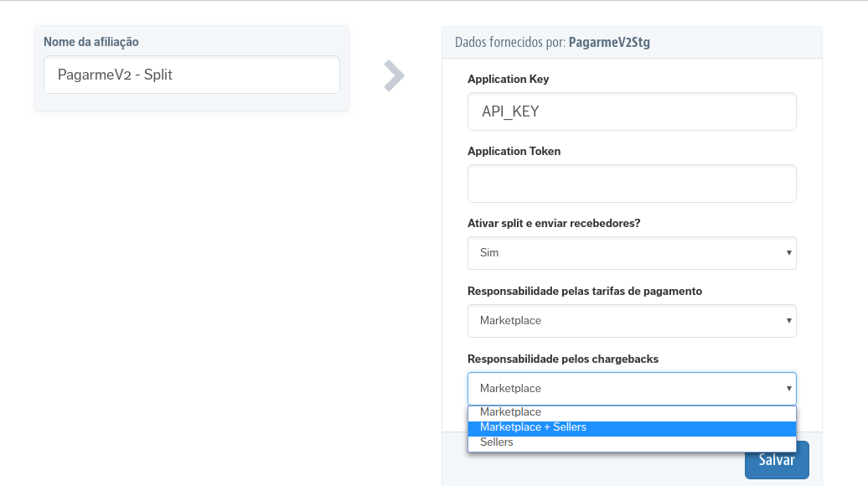Click the arrow on the tarifas de pagamento select
This screenshot has width=868, height=486.
pos(788,321)
